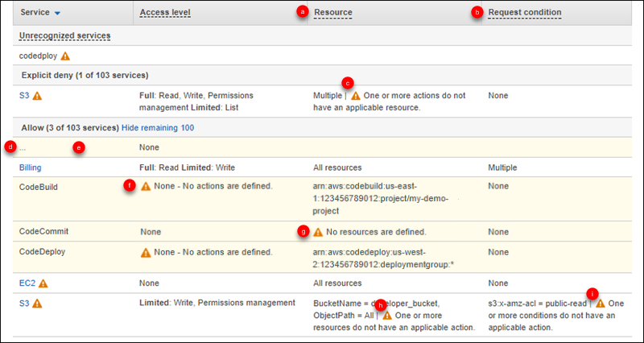644x343 pixels.
Task: Click warning icon in CodeDeploy access level
Action: [x=146, y=251]
